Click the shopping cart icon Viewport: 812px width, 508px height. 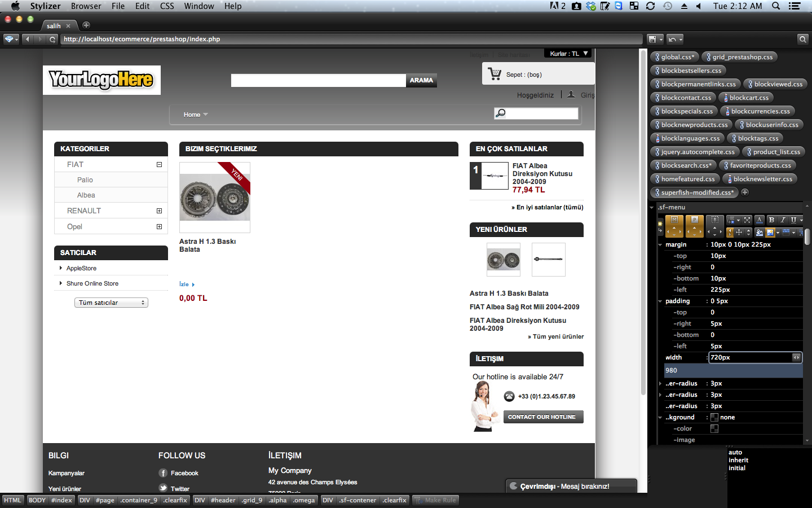click(x=495, y=74)
